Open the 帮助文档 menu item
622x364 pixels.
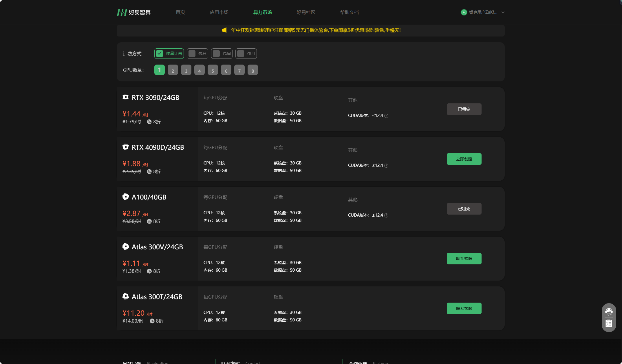coord(349,12)
